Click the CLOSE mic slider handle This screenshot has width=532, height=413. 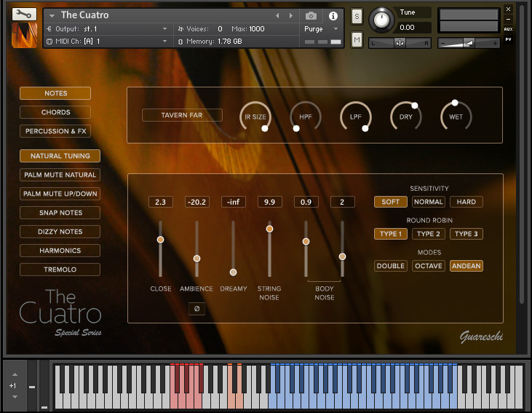(161, 240)
